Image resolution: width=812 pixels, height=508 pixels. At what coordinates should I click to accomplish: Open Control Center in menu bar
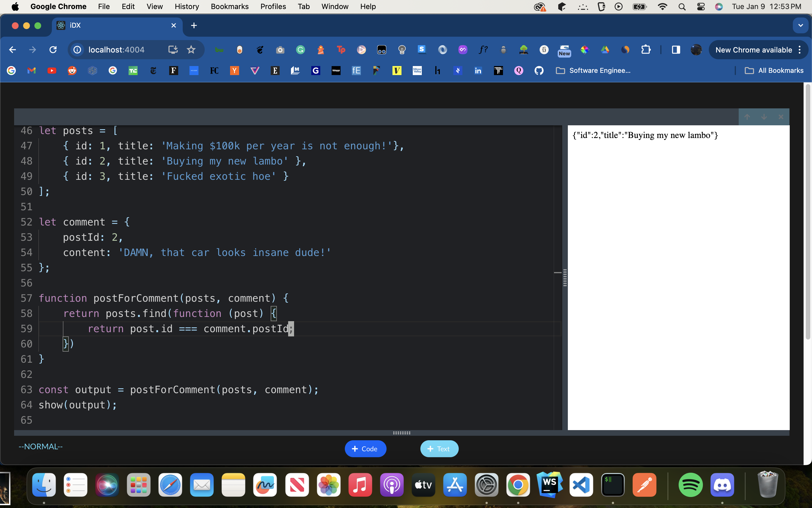(x=701, y=7)
